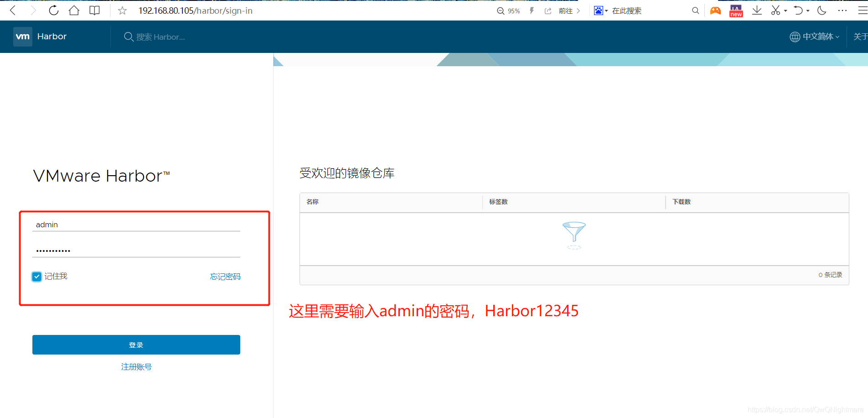Click the browser forward arrow
Image resolution: width=868 pixels, height=418 pixels.
pyautogui.click(x=33, y=10)
